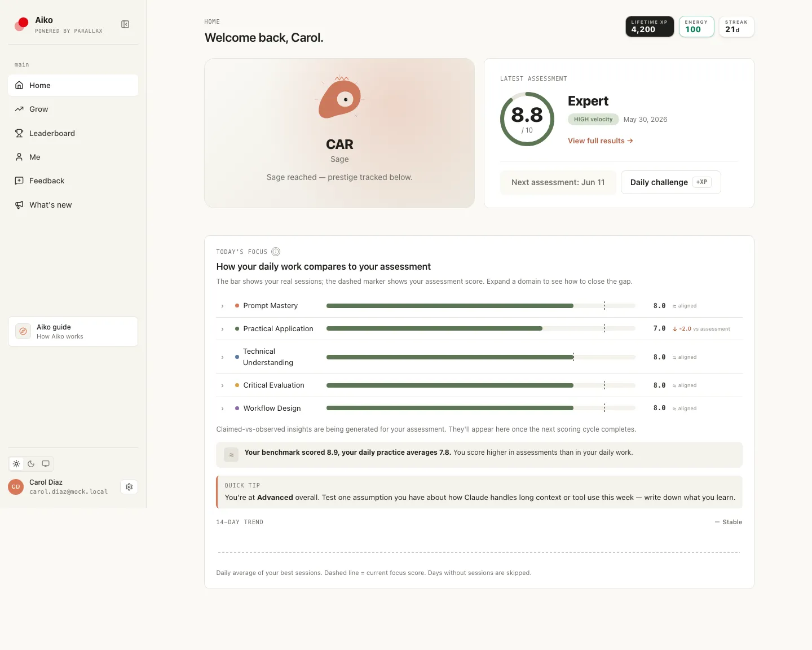Click the Sage creature mascot
Viewport: 812px width, 650px height.
click(x=339, y=98)
